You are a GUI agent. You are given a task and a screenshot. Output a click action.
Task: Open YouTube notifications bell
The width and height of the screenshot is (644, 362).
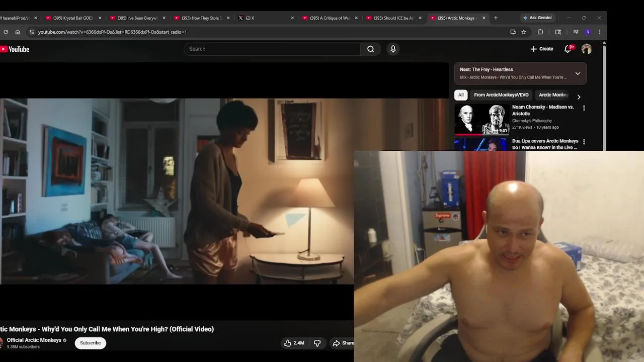click(568, 49)
